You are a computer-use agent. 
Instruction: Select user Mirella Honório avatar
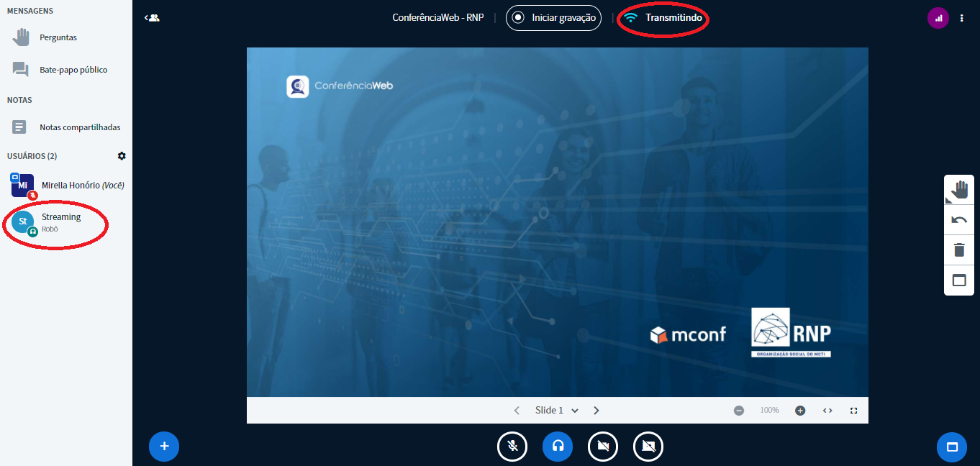(x=22, y=186)
